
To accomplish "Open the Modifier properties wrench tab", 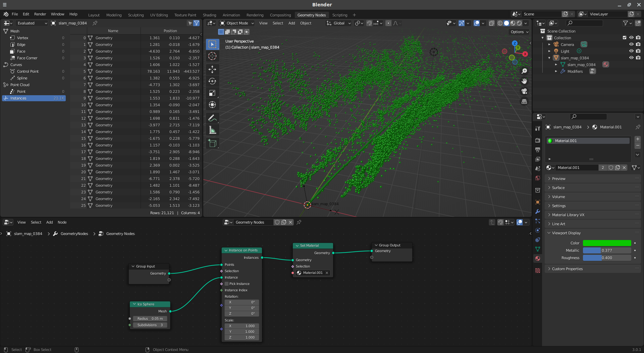I will click(538, 212).
